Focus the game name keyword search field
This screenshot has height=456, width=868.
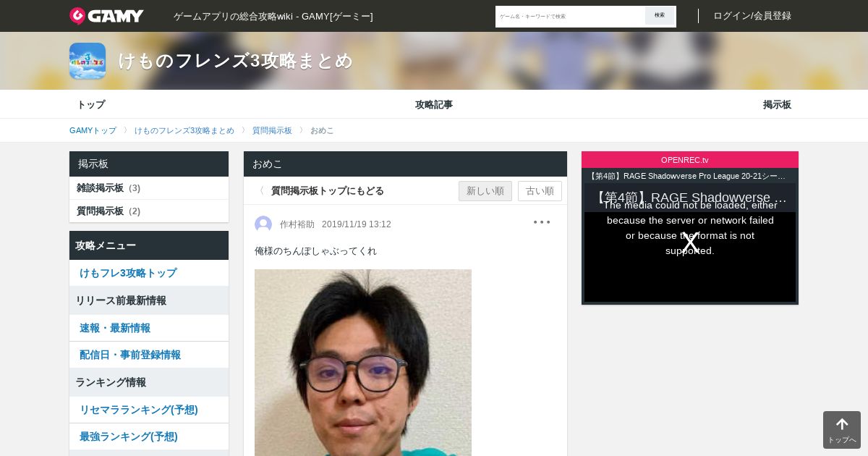tap(570, 16)
